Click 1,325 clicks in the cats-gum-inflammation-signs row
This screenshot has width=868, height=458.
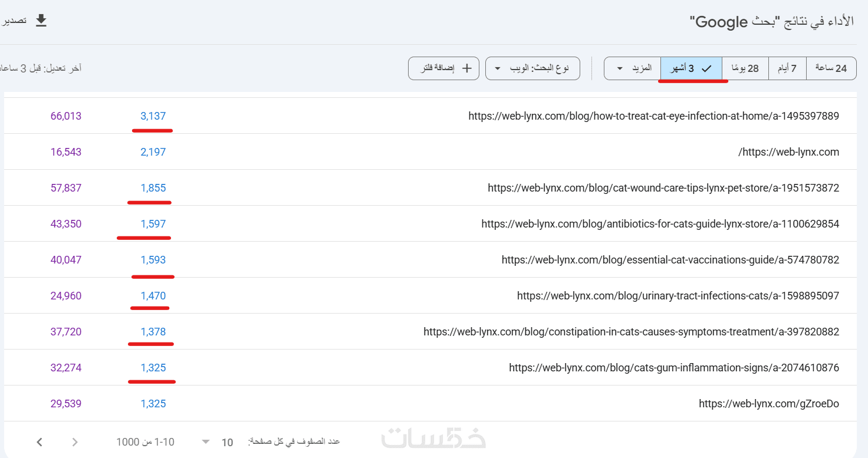click(153, 368)
